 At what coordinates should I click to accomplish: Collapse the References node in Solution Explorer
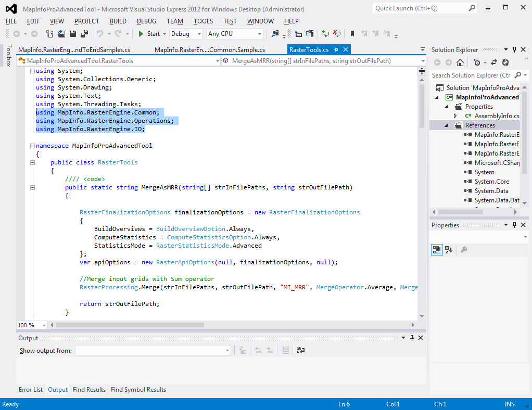pos(446,125)
